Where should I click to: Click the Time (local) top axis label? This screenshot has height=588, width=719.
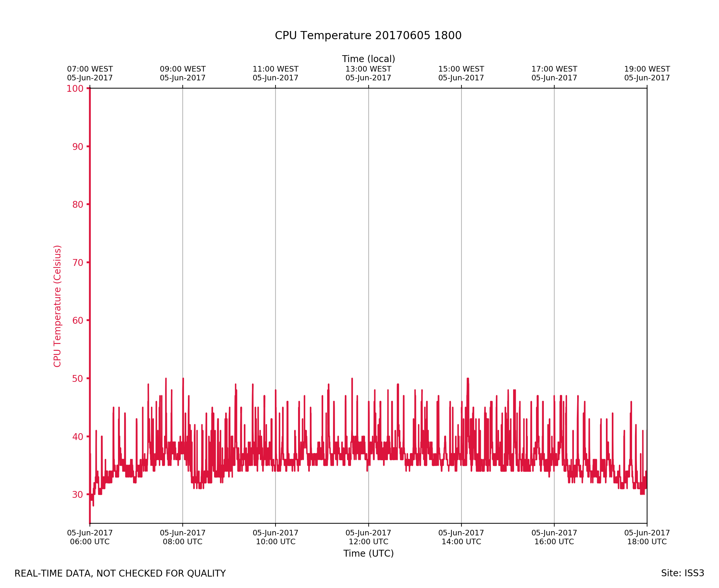[x=368, y=59]
